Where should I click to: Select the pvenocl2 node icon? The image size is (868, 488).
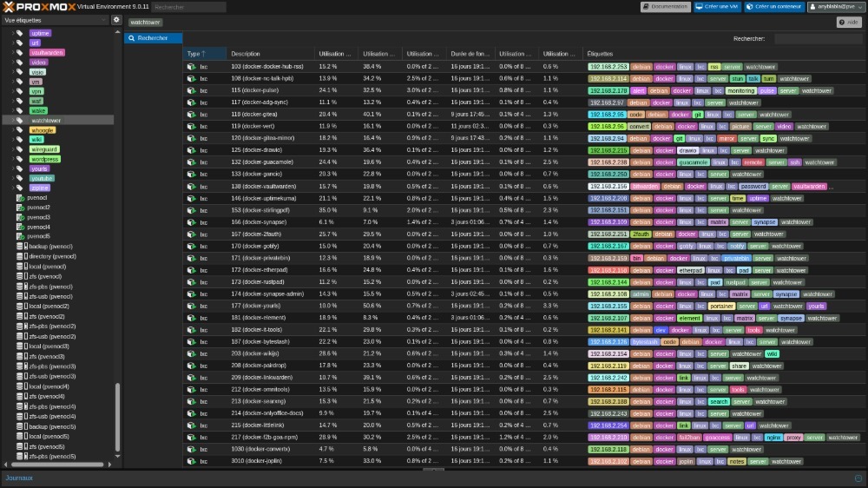click(21, 208)
